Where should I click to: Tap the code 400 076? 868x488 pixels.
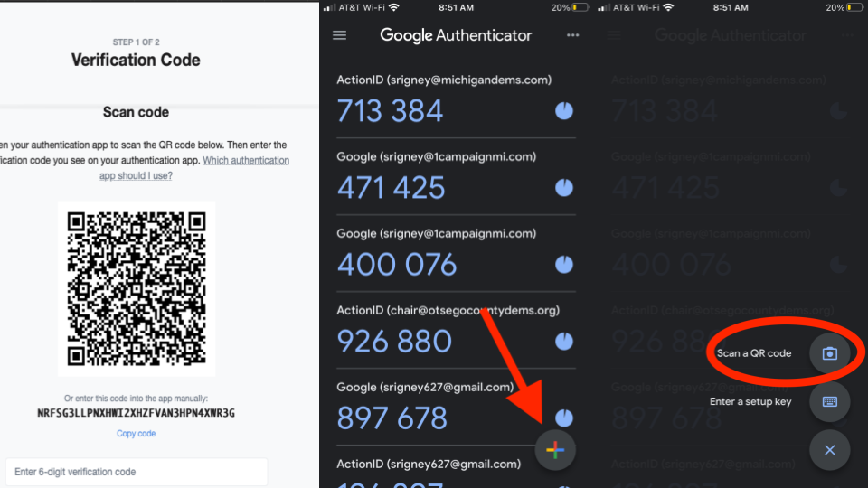[397, 265]
